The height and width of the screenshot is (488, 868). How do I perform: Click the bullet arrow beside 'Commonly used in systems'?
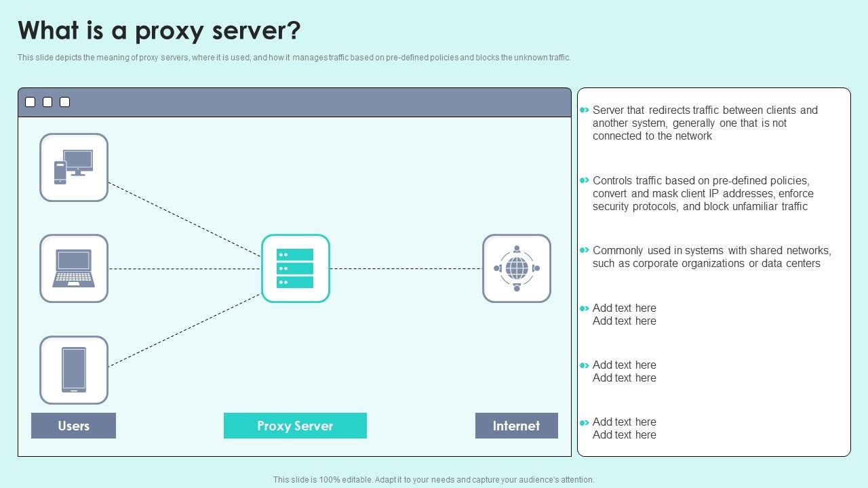pos(584,250)
